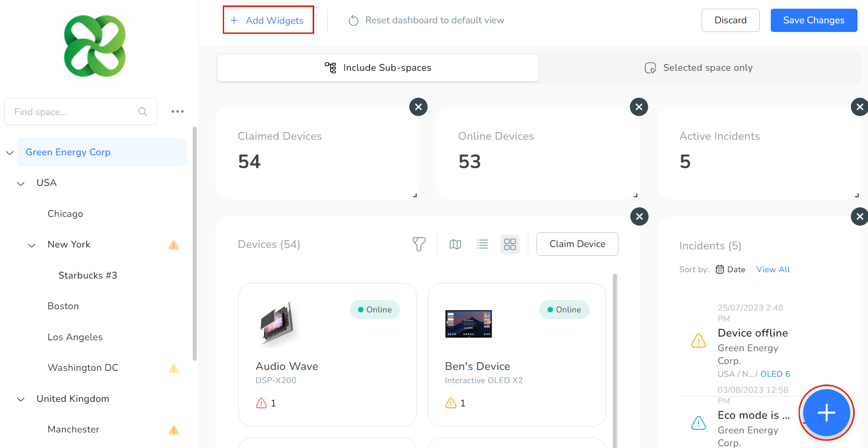The height and width of the screenshot is (448, 868).
Task: Collapse the New York node
Action: point(32,245)
